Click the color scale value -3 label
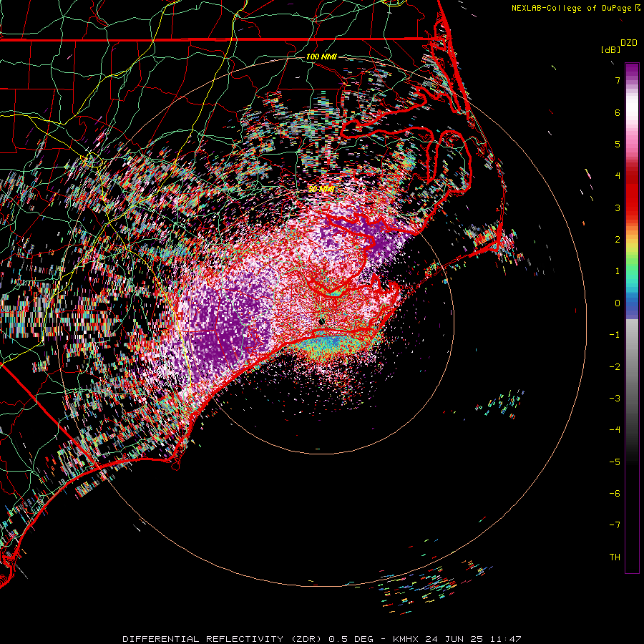The height and width of the screenshot is (644, 644). [x=615, y=399]
